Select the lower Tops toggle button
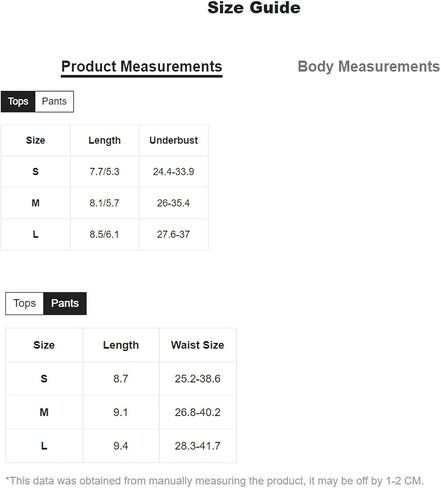The width and height of the screenshot is (441, 488). (24, 303)
